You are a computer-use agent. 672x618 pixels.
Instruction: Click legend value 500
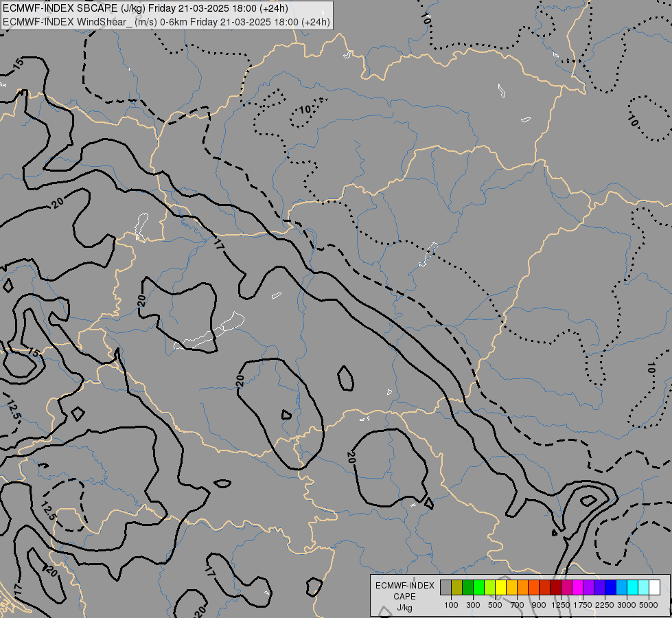[x=495, y=605]
